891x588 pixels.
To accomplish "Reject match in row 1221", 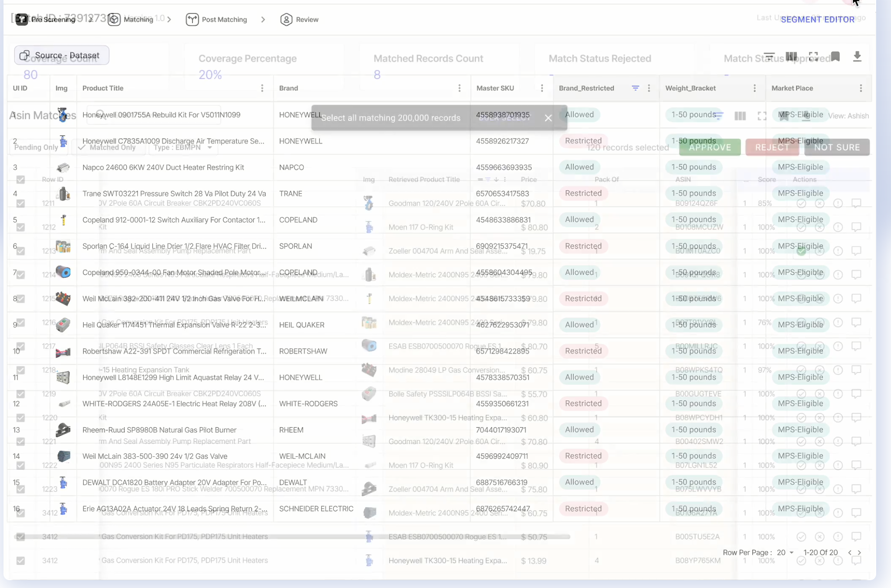I will pyautogui.click(x=819, y=441).
